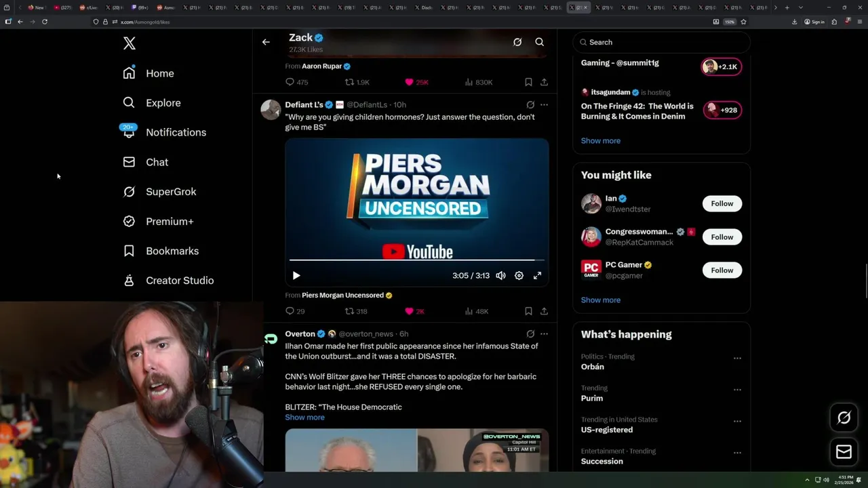The height and width of the screenshot is (488, 868).
Task: Bookmark the Defiant L's post
Action: pos(528,311)
